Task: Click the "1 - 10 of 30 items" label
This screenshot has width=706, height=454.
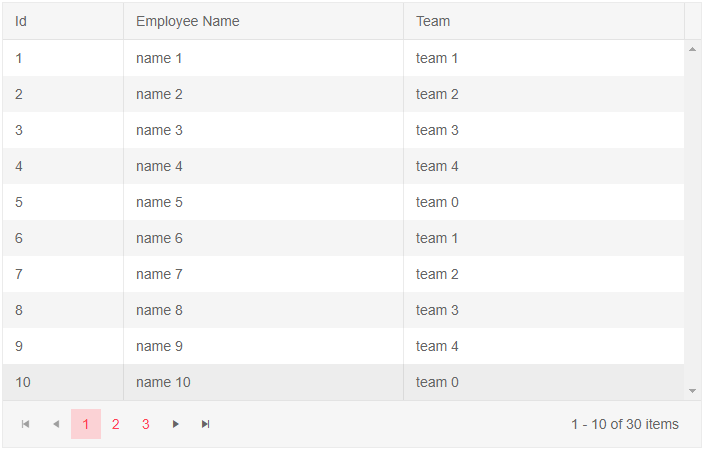Action: [x=625, y=424]
